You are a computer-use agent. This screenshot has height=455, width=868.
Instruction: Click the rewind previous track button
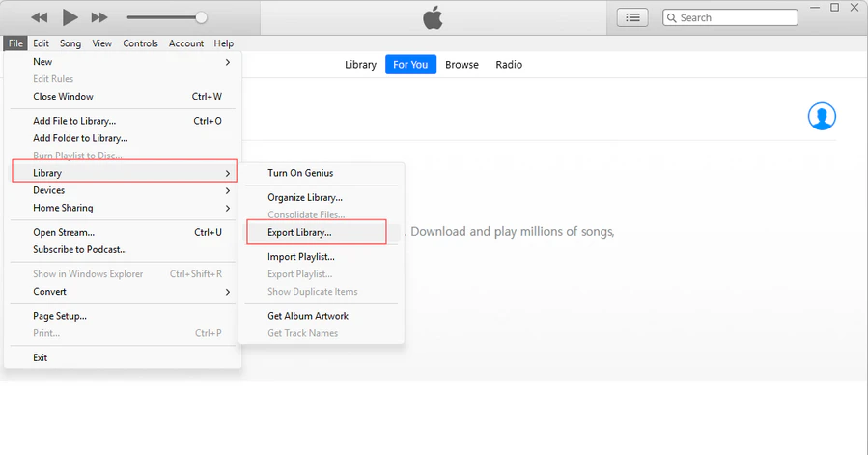[x=40, y=17]
